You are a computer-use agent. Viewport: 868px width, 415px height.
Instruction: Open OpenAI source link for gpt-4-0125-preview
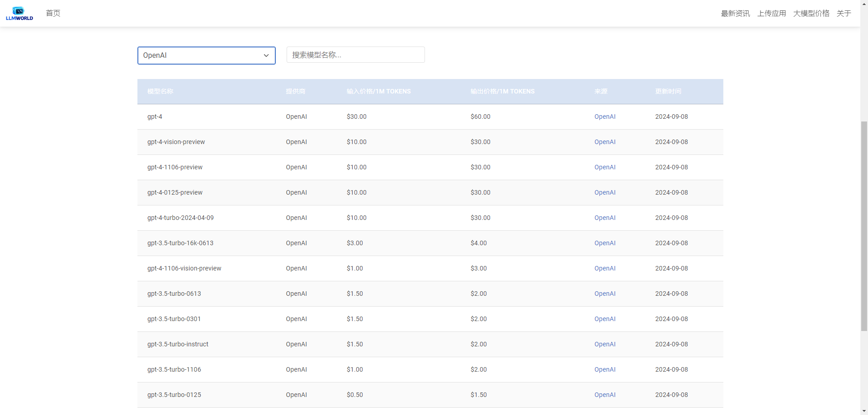click(605, 192)
